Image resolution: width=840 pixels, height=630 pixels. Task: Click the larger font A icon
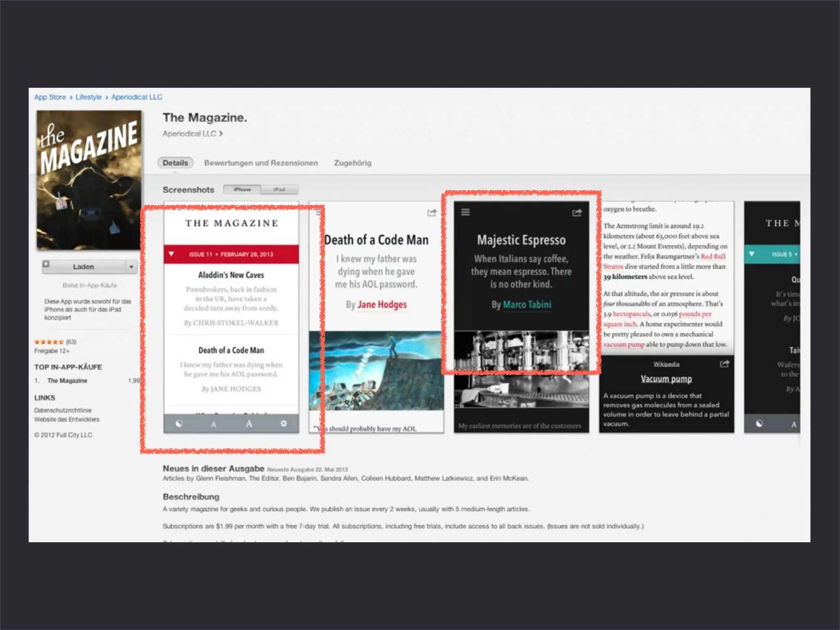coord(249,424)
